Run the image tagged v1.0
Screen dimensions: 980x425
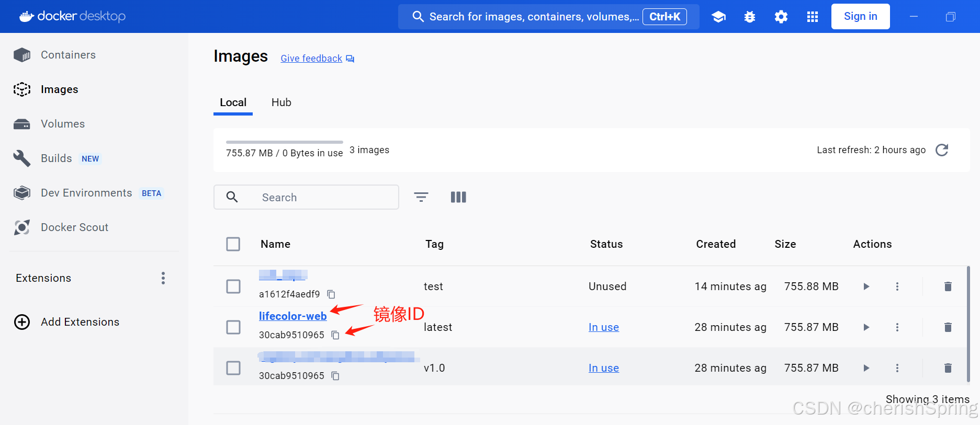pyautogui.click(x=866, y=368)
